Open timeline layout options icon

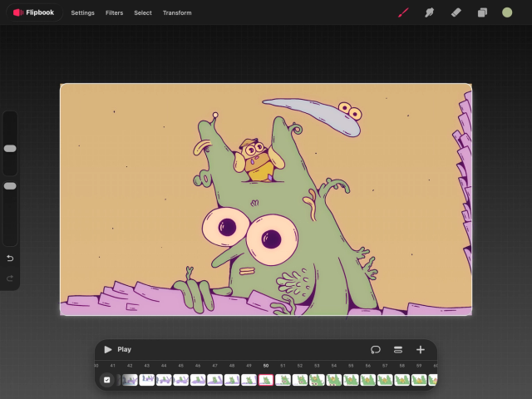(398, 349)
